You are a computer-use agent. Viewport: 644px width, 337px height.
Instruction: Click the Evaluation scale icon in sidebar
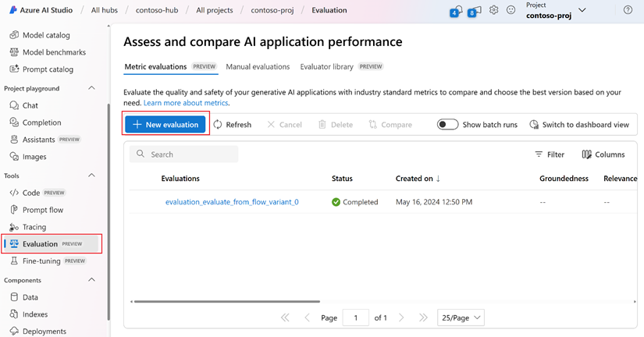[x=14, y=244]
